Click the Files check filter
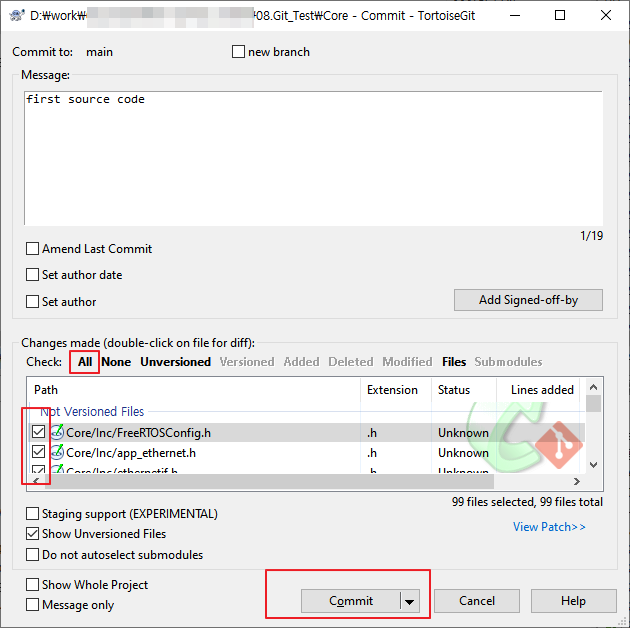This screenshot has width=630, height=628. [x=454, y=362]
